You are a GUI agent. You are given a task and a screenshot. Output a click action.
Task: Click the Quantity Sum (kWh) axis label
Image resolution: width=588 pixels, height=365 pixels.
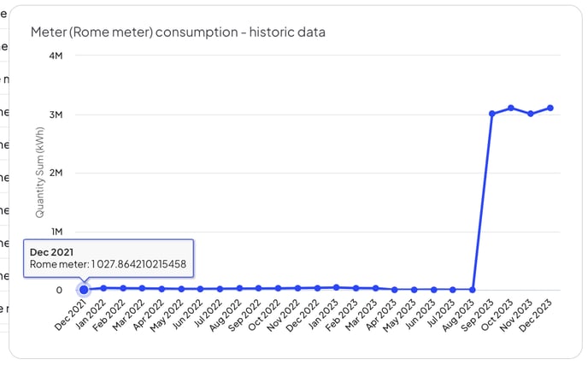[40, 172]
